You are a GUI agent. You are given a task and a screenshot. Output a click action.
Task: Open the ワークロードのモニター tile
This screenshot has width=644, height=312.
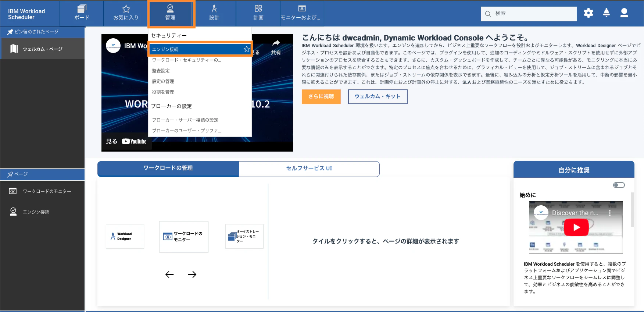tap(184, 237)
